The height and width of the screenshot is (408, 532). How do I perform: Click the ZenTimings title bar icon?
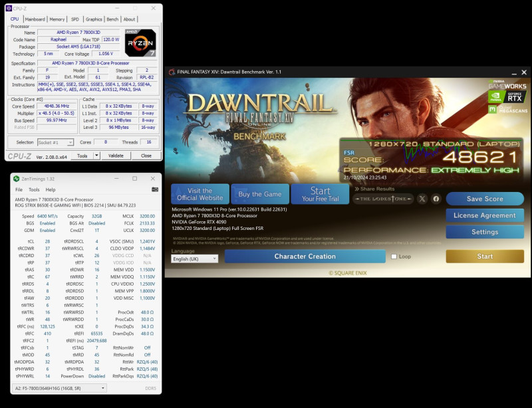(16, 179)
